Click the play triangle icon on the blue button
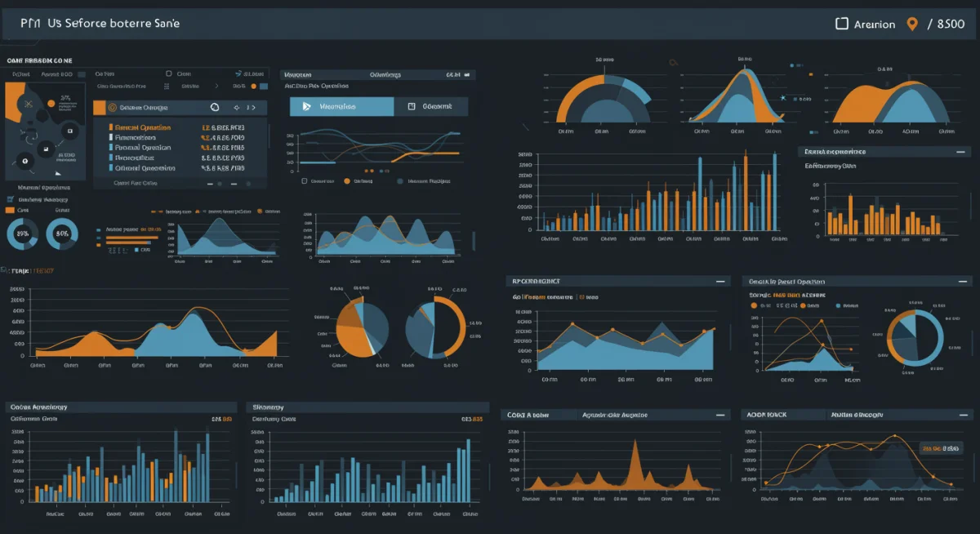Screen dimensions: 980x534 (306, 106)
